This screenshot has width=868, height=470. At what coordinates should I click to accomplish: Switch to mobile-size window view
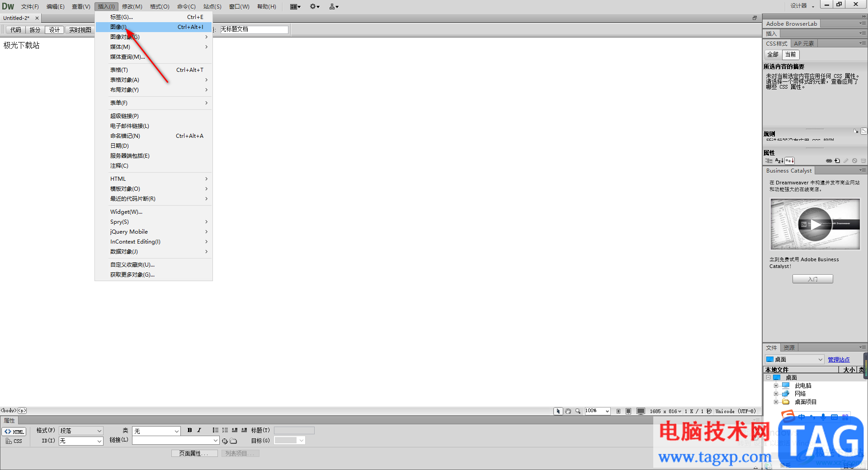[x=618, y=411]
